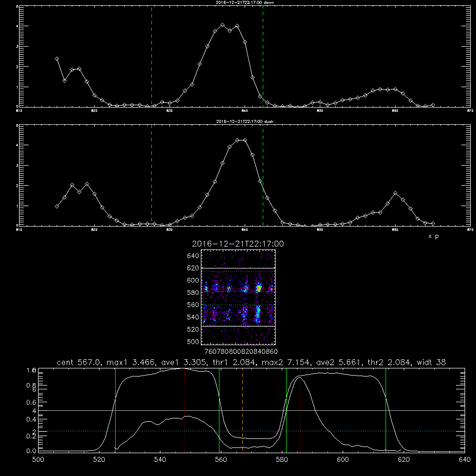
Task: Click the '540' x-axis label of the bottom plot
Action: pyautogui.click(x=160, y=460)
